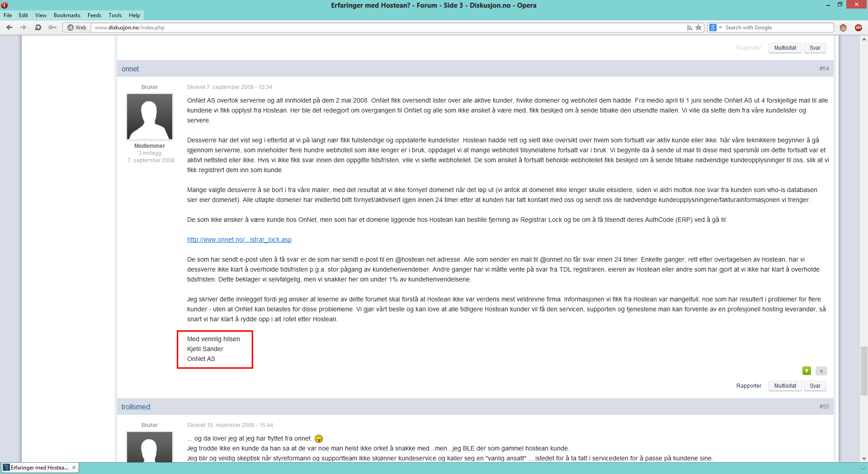Click trollsmed's avatar thumbnail
The width and height of the screenshot is (868, 474).
[150, 446]
